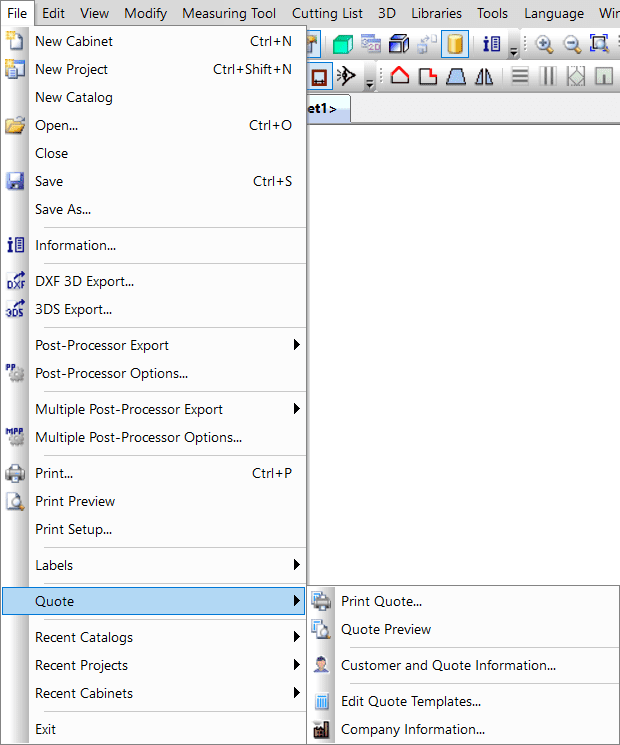The height and width of the screenshot is (745, 620).
Task: Open the Tools menu
Action: pos(493,13)
